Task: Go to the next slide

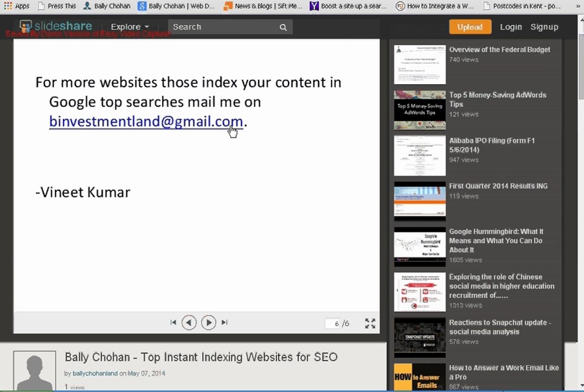Action: pos(208,322)
